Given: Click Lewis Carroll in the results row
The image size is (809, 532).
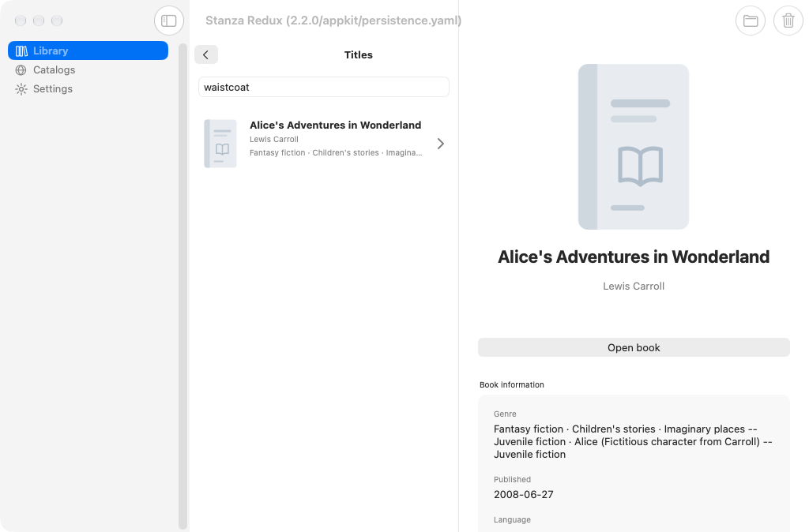Looking at the screenshot, I should pos(274,139).
